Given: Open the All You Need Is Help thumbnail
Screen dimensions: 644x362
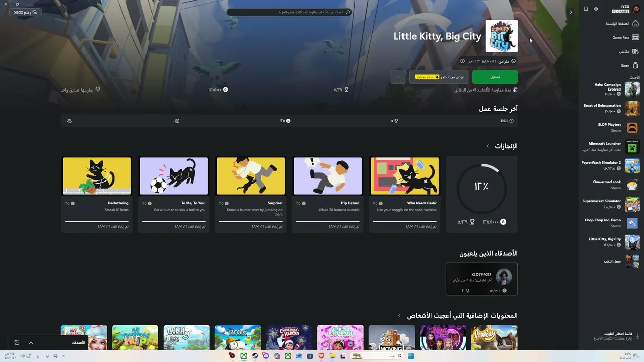Looking at the screenshot, I should [135, 337].
